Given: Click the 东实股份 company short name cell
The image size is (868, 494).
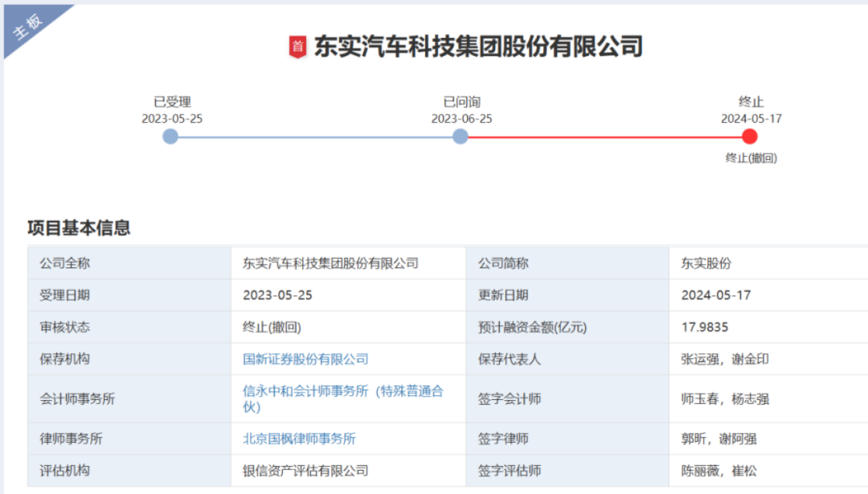Looking at the screenshot, I should (706, 263).
